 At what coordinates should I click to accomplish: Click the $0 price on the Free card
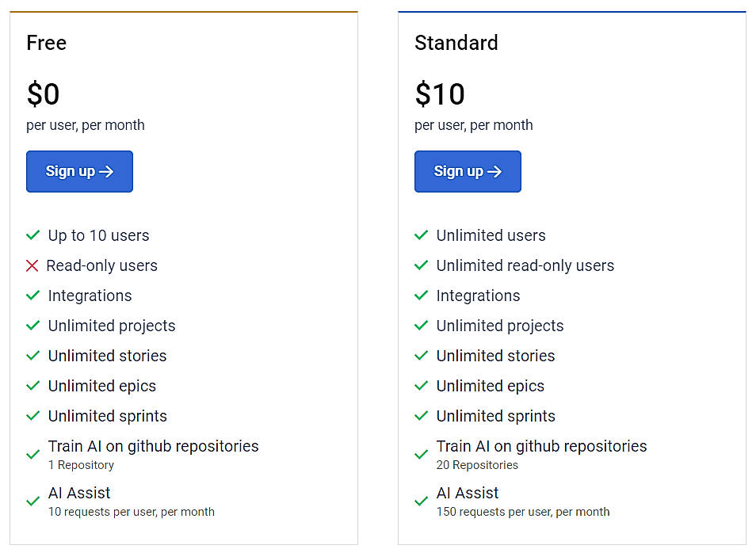44,94
